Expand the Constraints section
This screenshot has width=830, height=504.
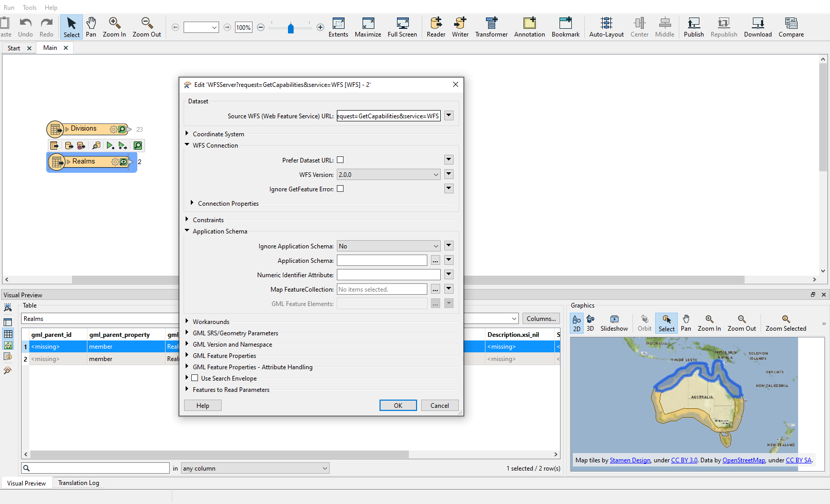click(x=187, y=219)
